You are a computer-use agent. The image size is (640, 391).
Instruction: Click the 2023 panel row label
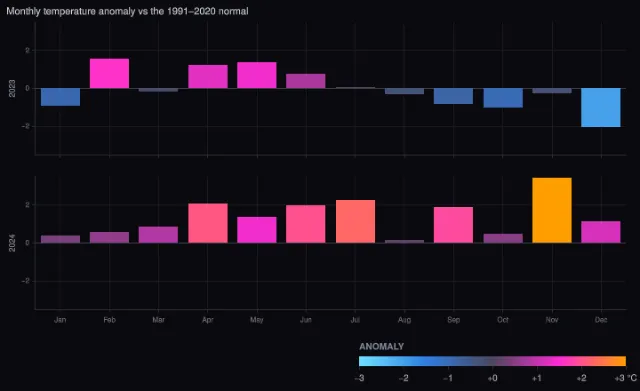12,89
